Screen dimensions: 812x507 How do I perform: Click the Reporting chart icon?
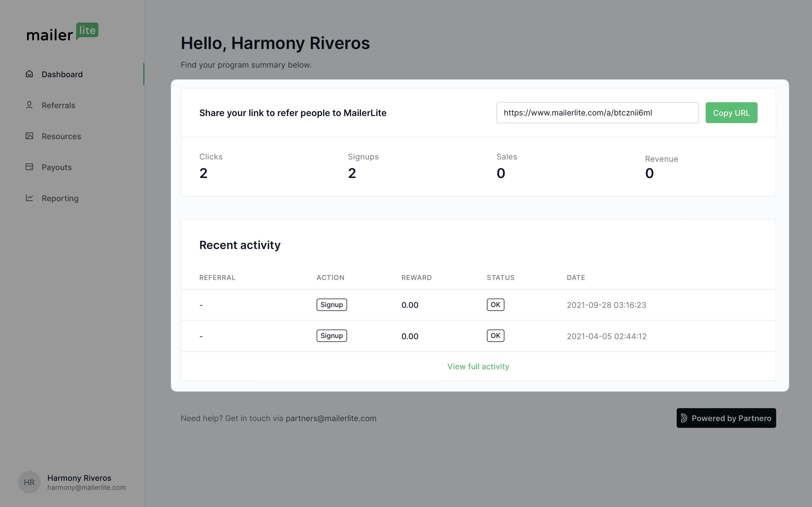click(x=29, y=198)
